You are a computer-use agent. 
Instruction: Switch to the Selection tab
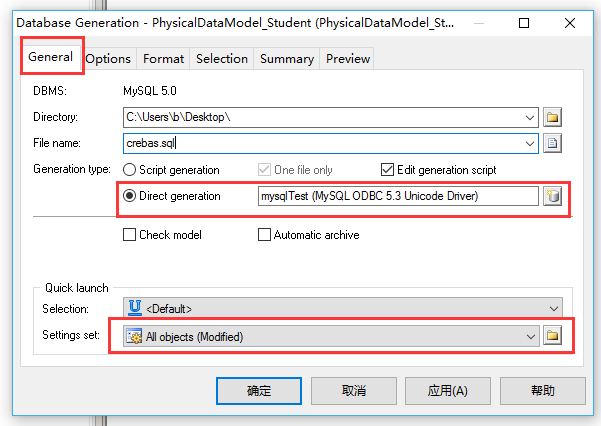[222, 59]
